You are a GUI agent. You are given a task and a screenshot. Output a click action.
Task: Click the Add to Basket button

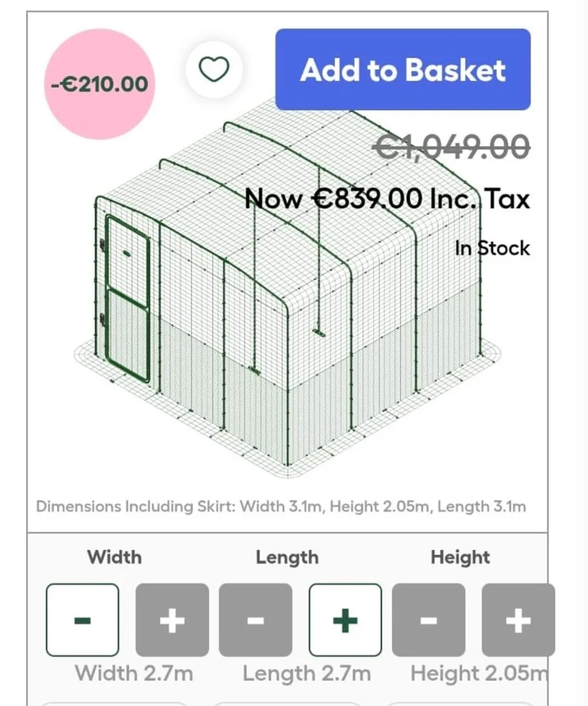(x=403, y=70)
